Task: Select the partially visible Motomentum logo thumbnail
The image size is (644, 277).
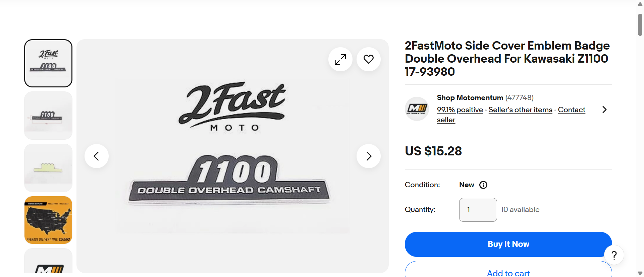Action: (x=48, y=263)
